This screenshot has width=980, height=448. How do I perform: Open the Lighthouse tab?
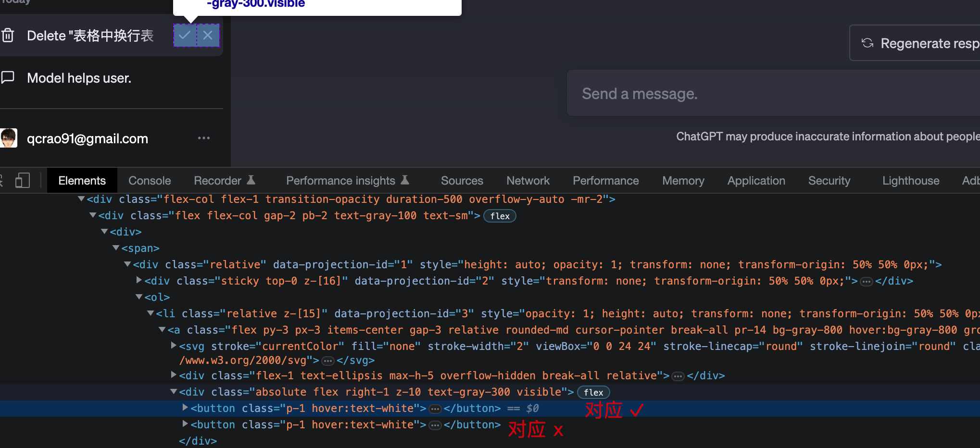(x=910, y=181)
